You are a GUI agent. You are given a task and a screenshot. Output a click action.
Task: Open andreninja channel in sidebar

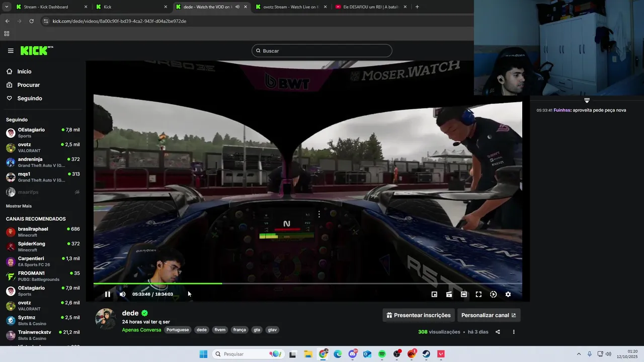pos(43,162)
